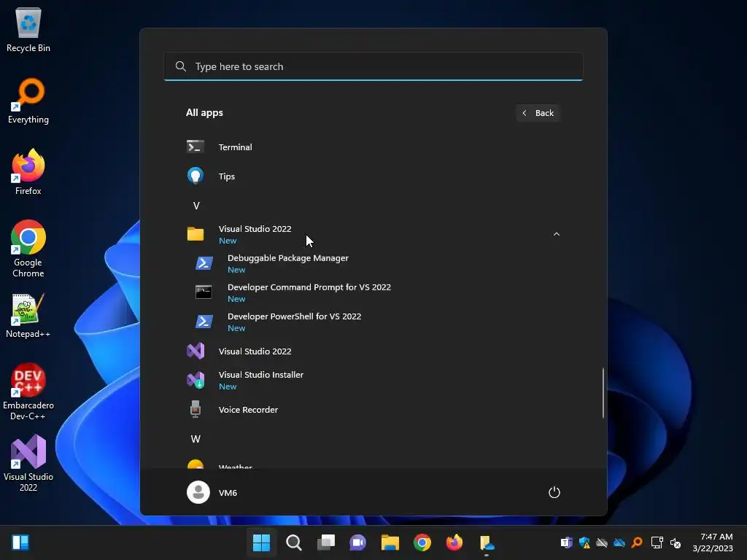This screenshot has height=560, width=747.
Task: Select the Visual Studio 2022 desktop shortcut
Action: click(28, 463)
